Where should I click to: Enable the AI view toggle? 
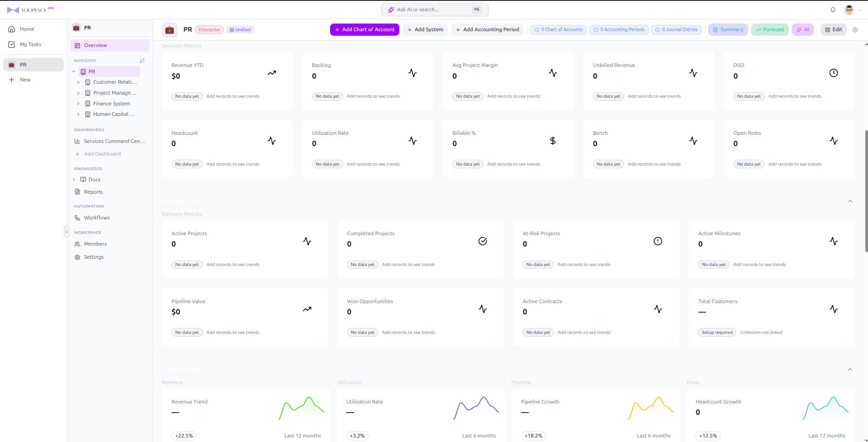click(x=802, y=29)
